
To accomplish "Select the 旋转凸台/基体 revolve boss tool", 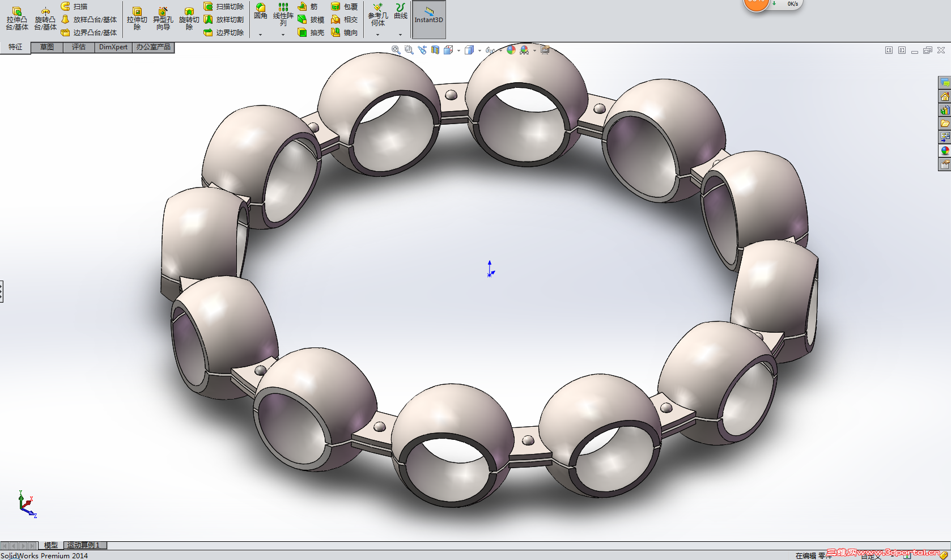I will tap(45, 19).
